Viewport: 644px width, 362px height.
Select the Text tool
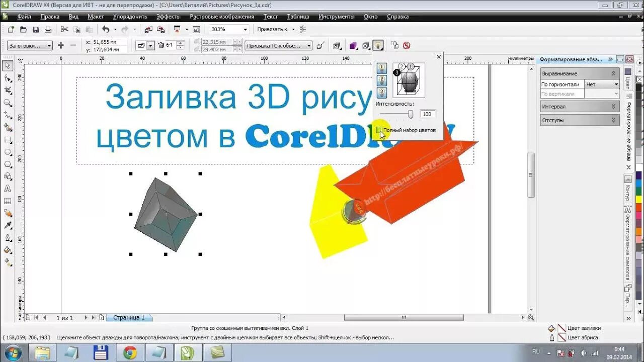[x=8, y=189]
